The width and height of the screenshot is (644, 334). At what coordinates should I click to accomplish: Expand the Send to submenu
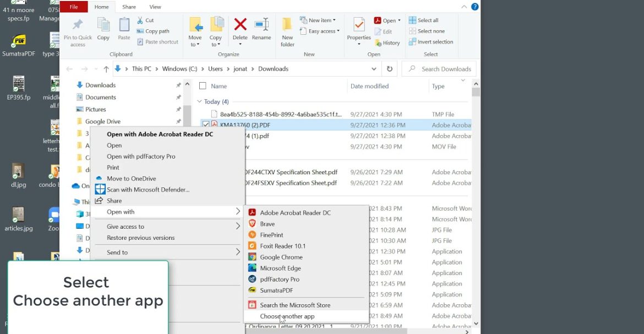tap(167, 252)
